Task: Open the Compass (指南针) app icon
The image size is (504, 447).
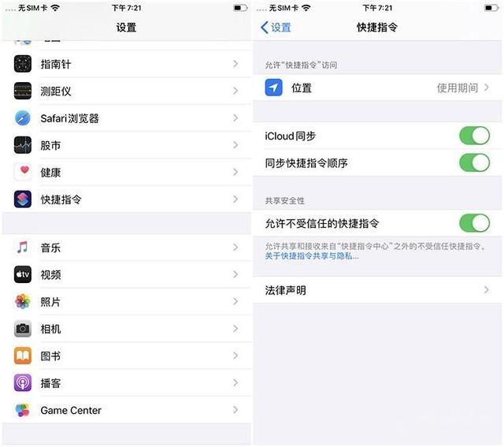Action: (x=23, y=64)
